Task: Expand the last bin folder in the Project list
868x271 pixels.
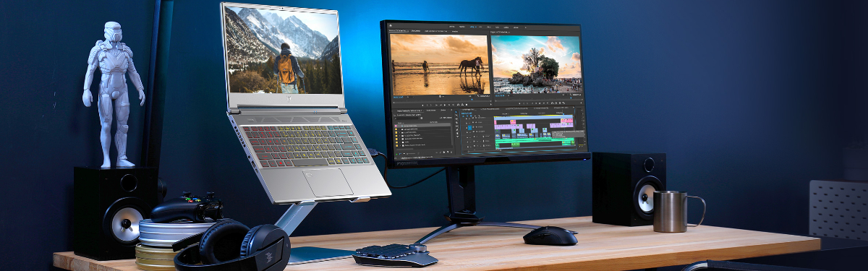Action: [400, 145]
